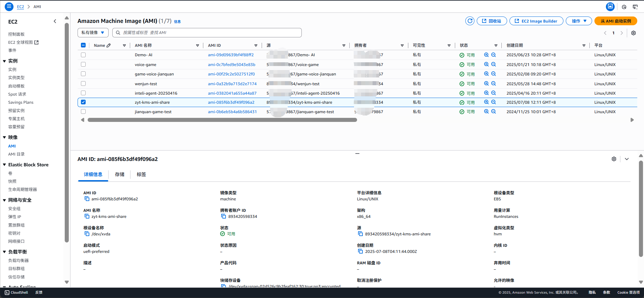This screenshot has width=644, height=298.
Task: Toggle the select-all header checkbox
Action: 83,45
